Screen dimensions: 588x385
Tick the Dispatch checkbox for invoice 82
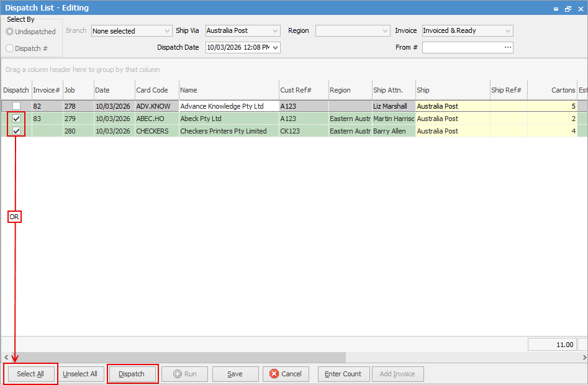[17, 106]
